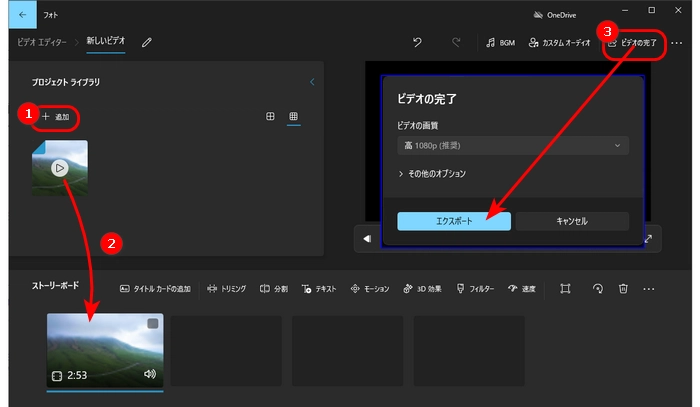700x407 pixels.
Task: Click the エクスポート export button
Action: [x=454, y=221]
